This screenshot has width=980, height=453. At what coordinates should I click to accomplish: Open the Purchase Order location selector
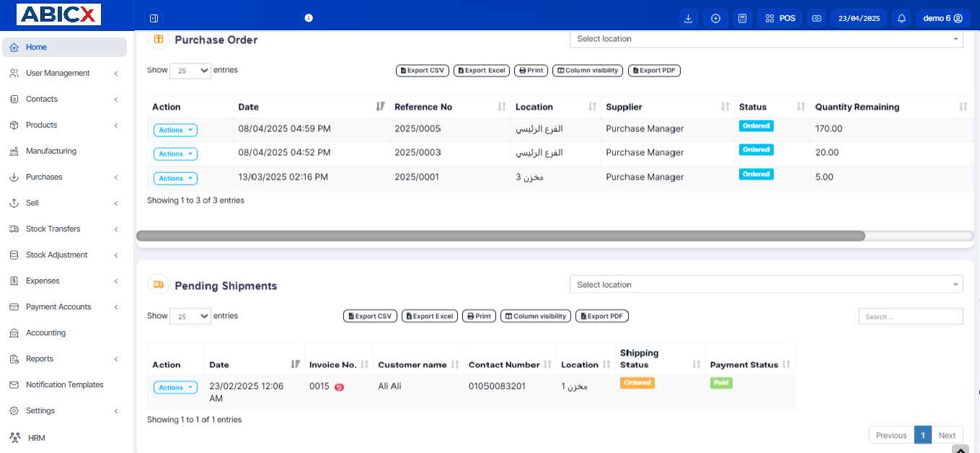tap(766, 38)
